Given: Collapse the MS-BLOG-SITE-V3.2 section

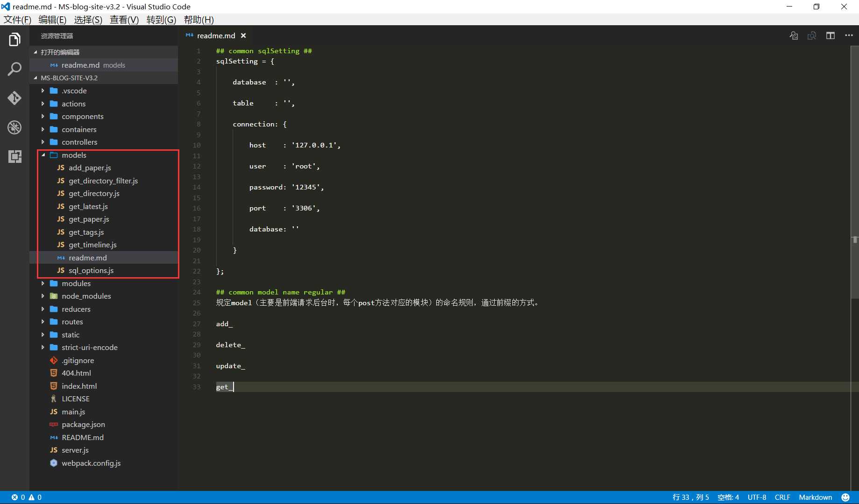Looking at the screenshot, I should pos(35,78).
